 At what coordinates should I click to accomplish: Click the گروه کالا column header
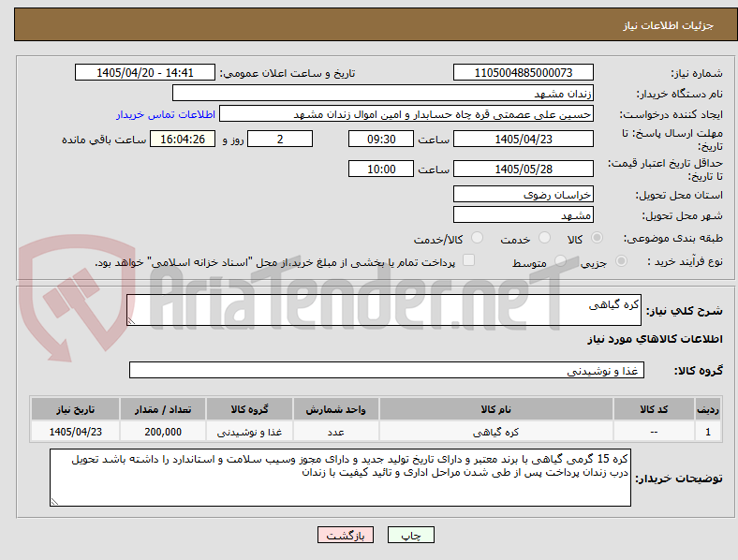(249, 409)
